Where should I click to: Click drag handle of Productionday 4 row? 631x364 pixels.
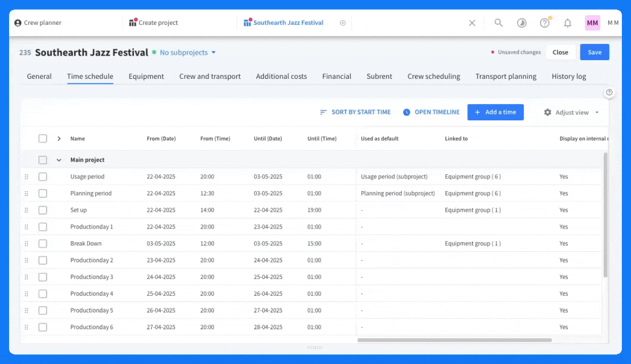(26, 294)
